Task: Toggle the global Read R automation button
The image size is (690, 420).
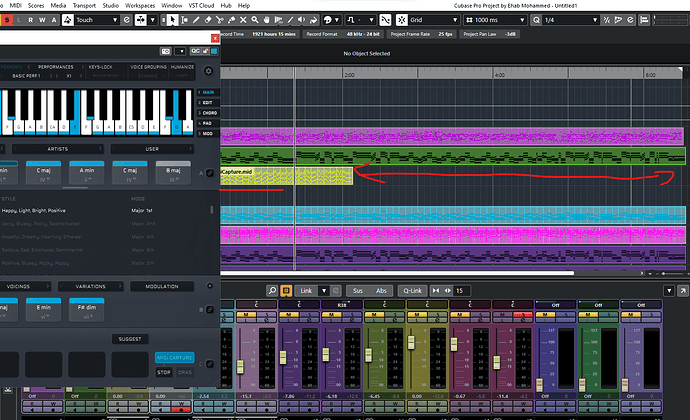Action: pos(30,20)
